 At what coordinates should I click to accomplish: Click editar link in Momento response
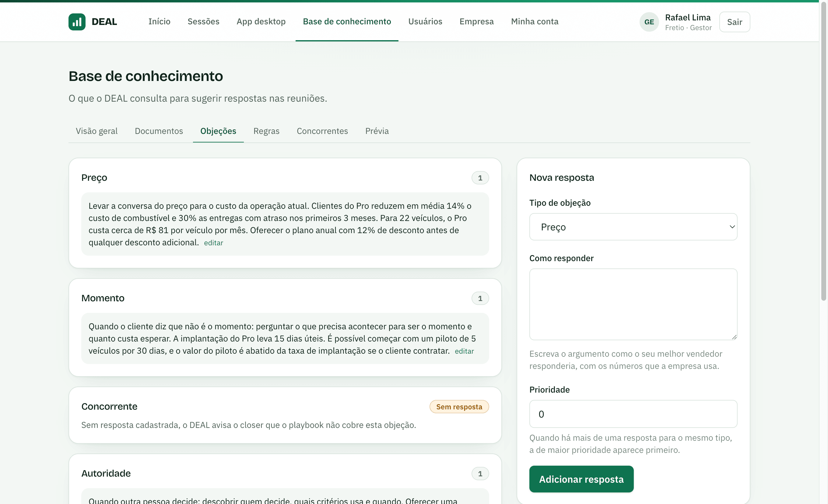click(x=464, y=351)
